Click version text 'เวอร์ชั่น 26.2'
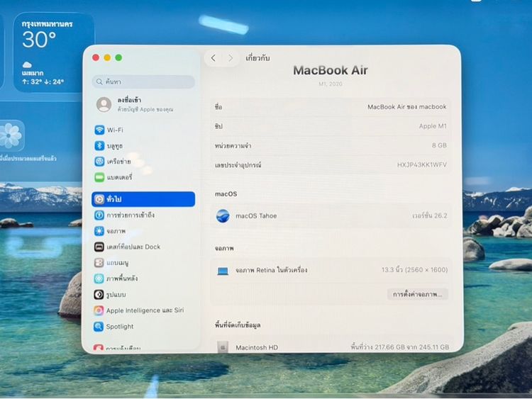This screenshot has height=399, width=532. (430, 215)
